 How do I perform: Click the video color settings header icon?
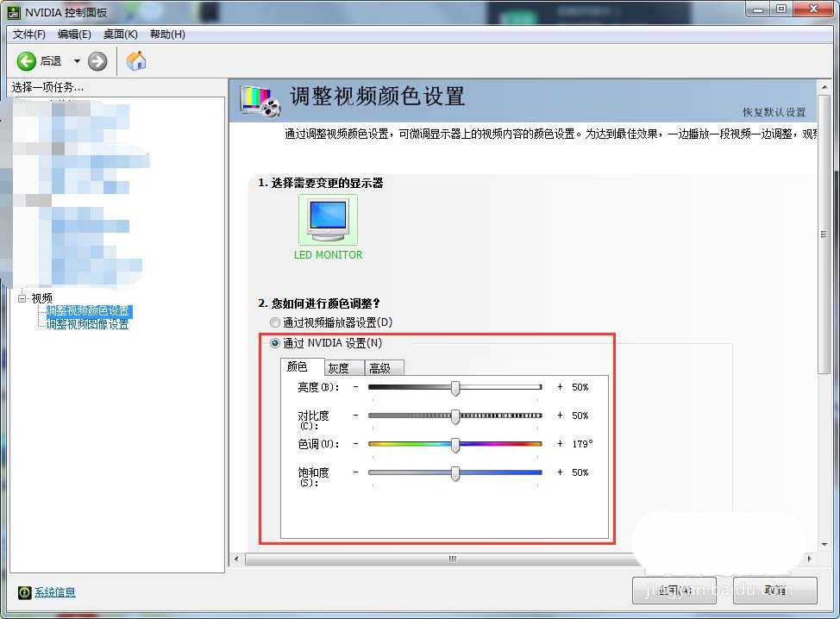click(256, 99)
